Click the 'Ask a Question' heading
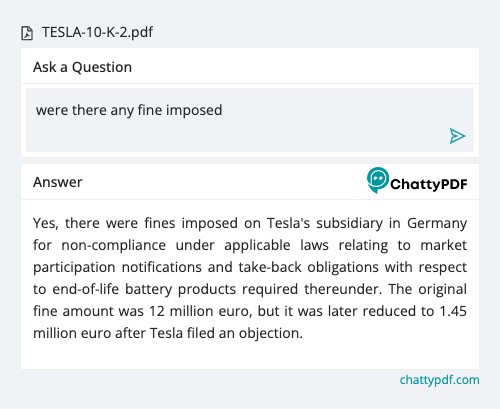 click(82, 67)
